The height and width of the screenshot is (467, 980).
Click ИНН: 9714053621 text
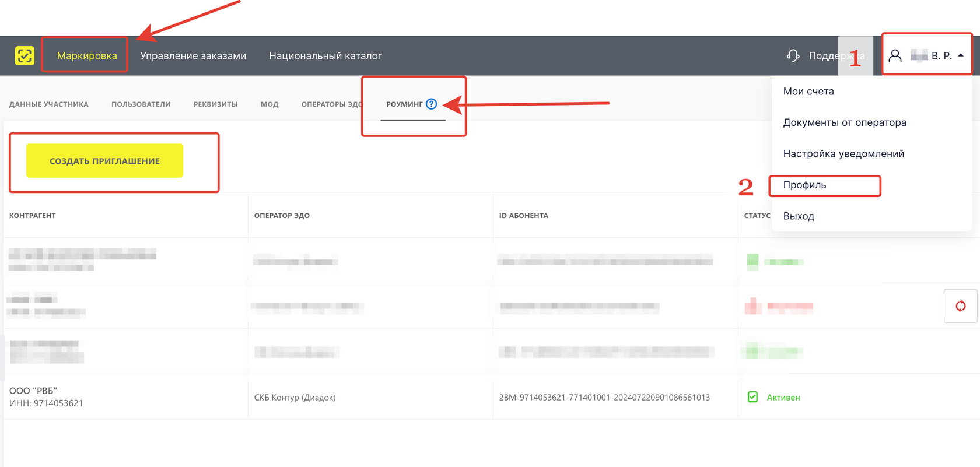(46, 403)
